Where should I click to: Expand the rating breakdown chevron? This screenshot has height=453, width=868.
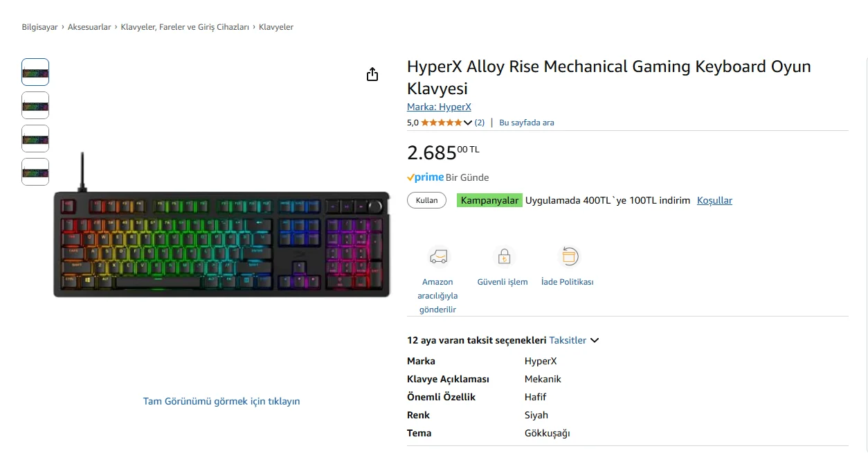point(468,123)
